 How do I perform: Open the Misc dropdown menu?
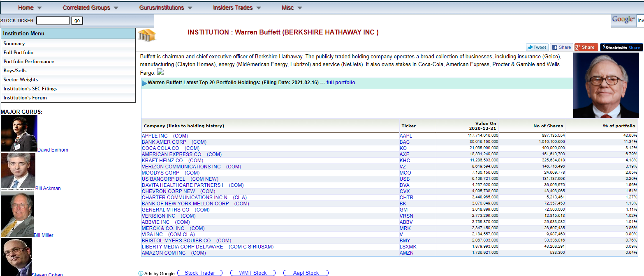pos(292,8)
